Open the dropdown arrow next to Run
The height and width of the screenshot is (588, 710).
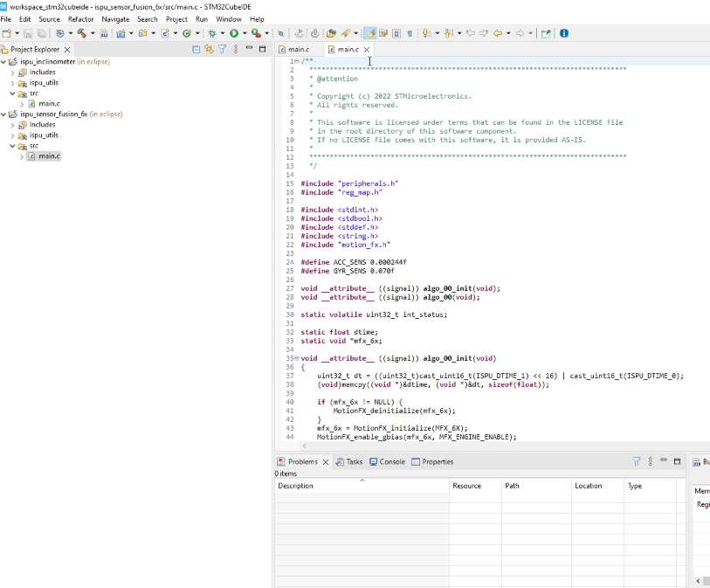tap(245, 33)
